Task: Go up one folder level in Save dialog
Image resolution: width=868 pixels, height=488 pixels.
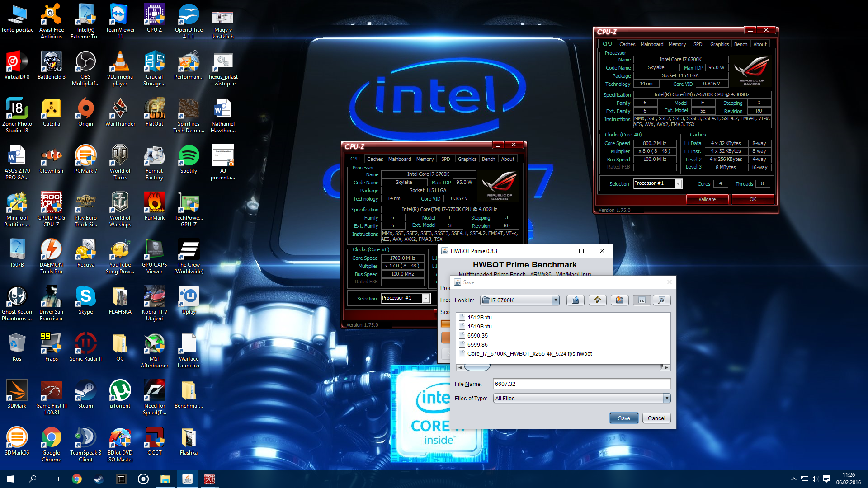Action: pos(576,300)
